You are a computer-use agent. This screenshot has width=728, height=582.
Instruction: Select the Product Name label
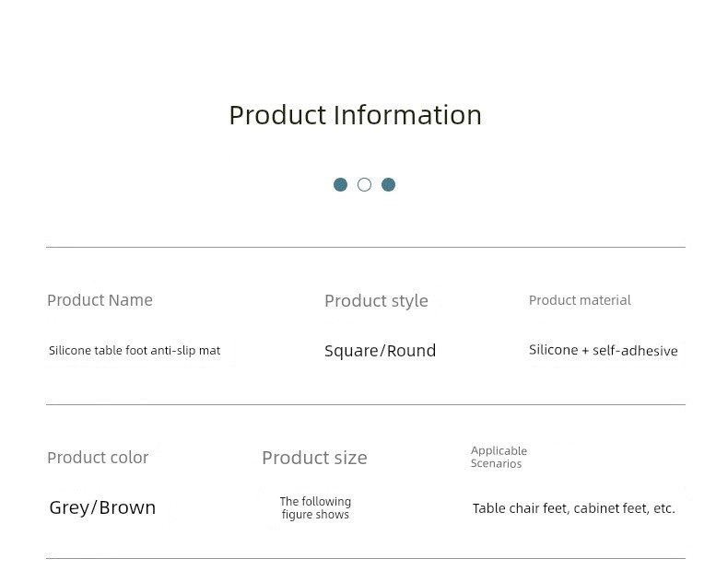point(100,300)
